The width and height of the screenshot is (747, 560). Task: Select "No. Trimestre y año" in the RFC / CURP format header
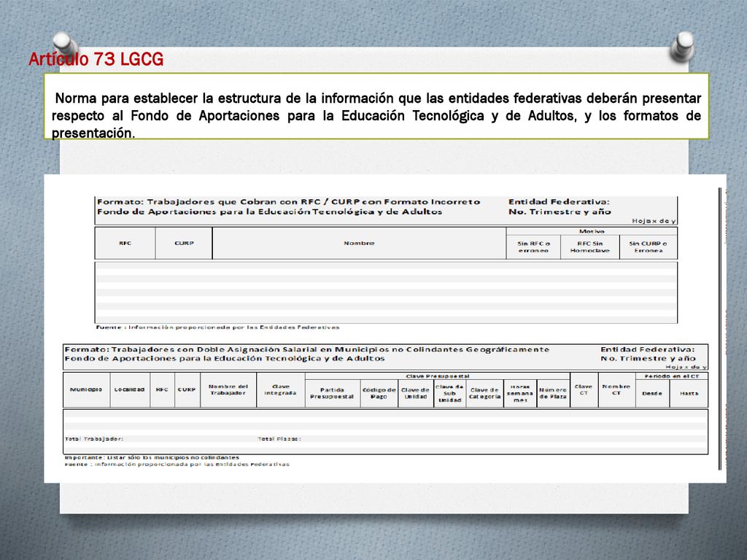pos(560,212)
